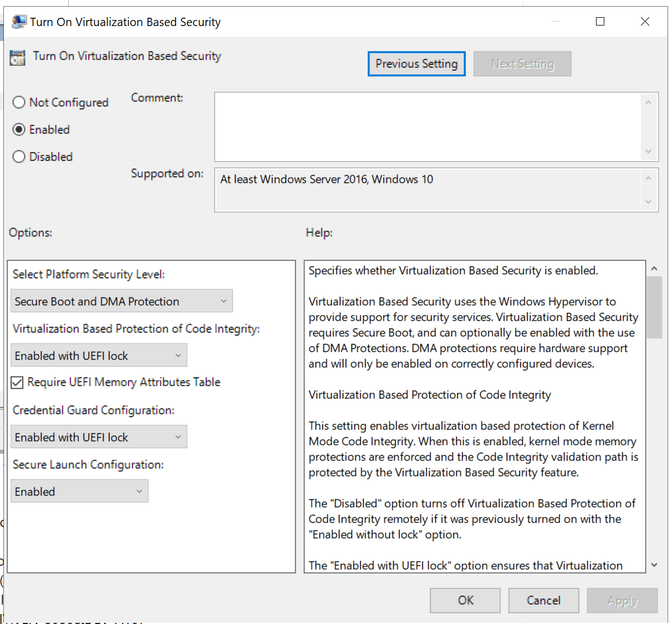Click the Help pane scroll down arrow

654,565
